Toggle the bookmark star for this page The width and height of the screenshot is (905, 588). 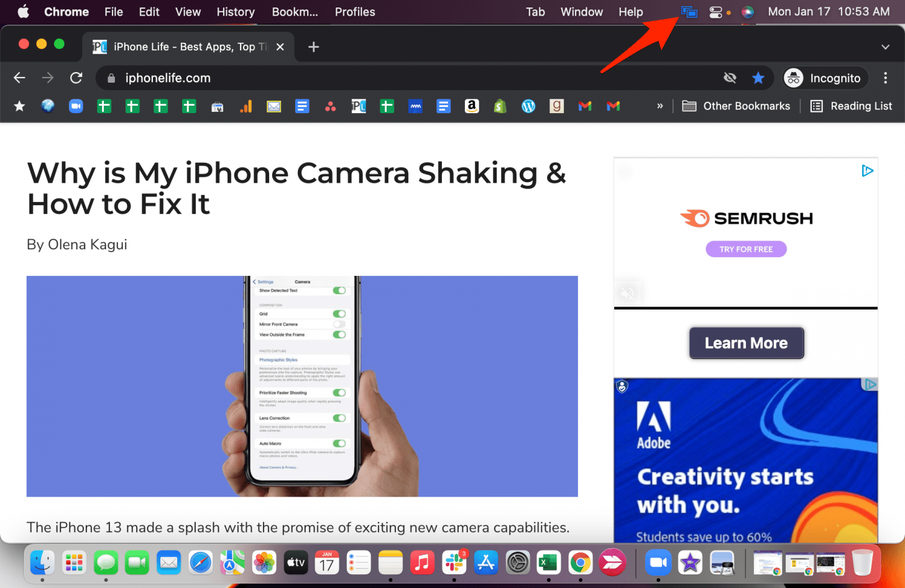[x=758, y=78]
